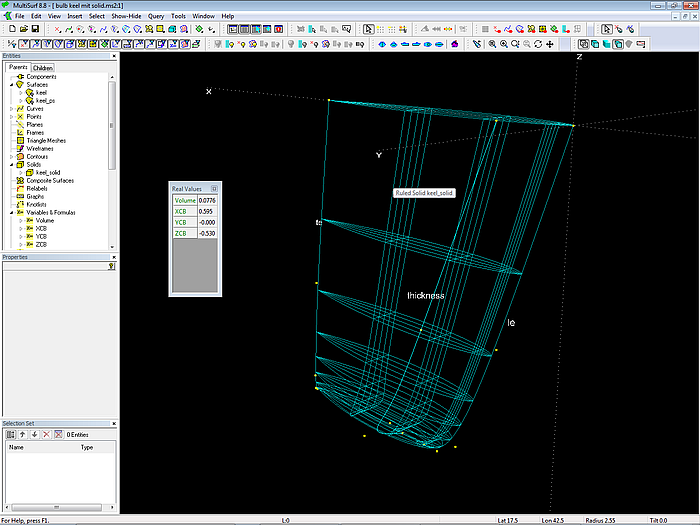
Task: Click the pan arrows icon in toolbar
Action: coord(551,44)
